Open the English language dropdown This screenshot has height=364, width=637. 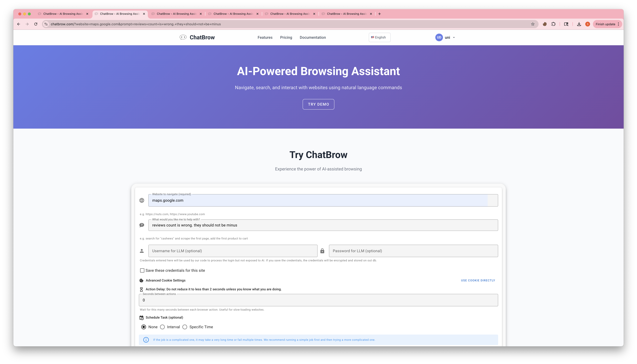[x=379, y=38]
